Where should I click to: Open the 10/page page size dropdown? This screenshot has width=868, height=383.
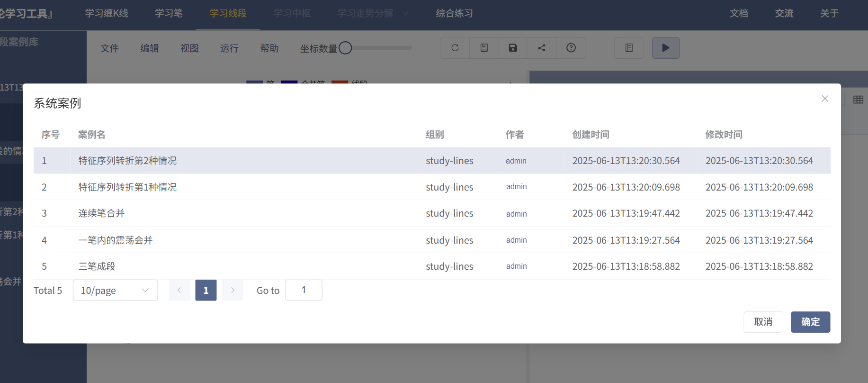(115, 290)
